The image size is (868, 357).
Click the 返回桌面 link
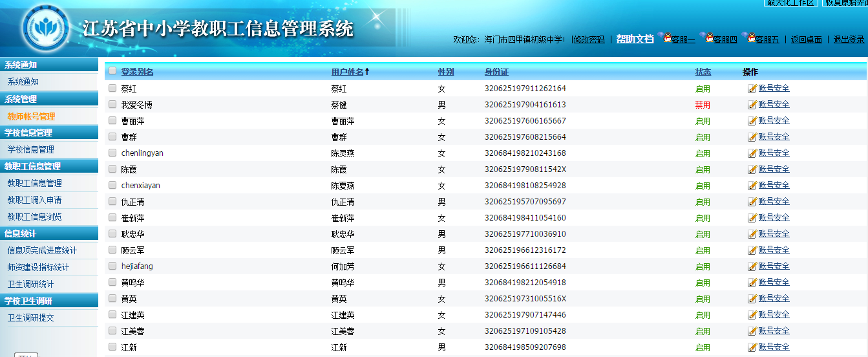point(807,39)
